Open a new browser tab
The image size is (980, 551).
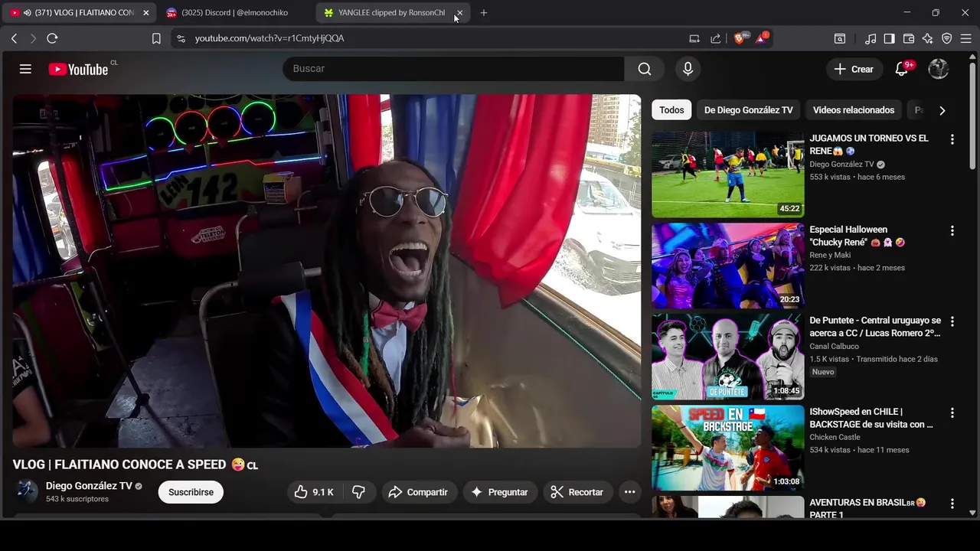[483, 13]
